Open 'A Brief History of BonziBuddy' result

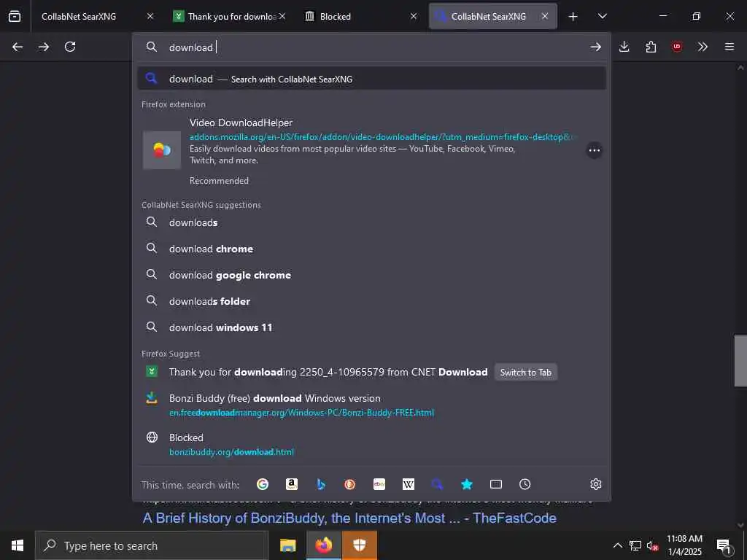[x=349, y=518]
